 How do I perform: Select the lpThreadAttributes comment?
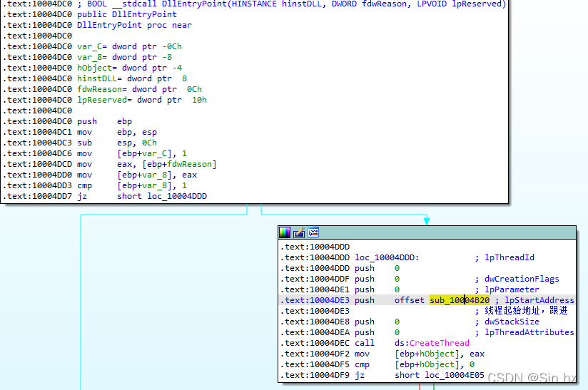[524, 332]
